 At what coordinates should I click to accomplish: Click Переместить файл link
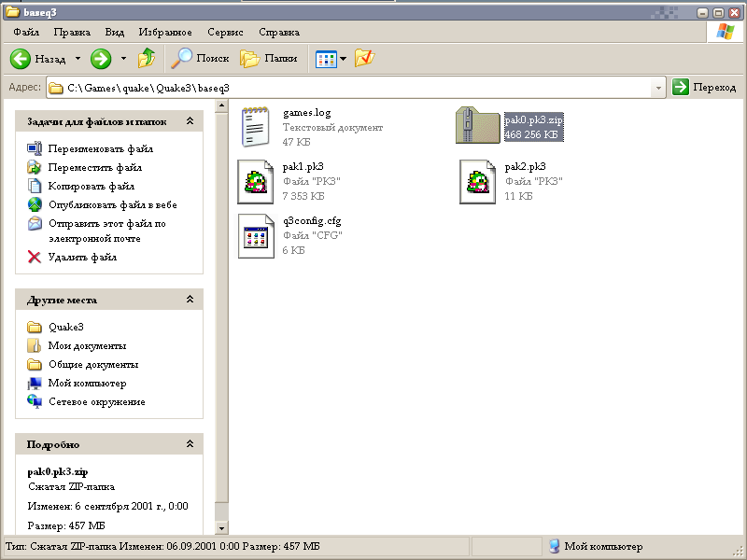click(95, 168)
